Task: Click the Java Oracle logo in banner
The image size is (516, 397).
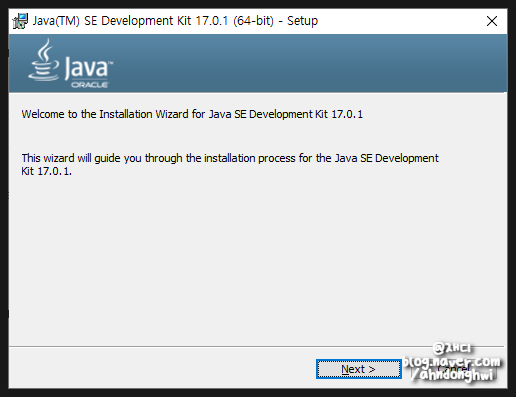Action: [x=71, y=63]
